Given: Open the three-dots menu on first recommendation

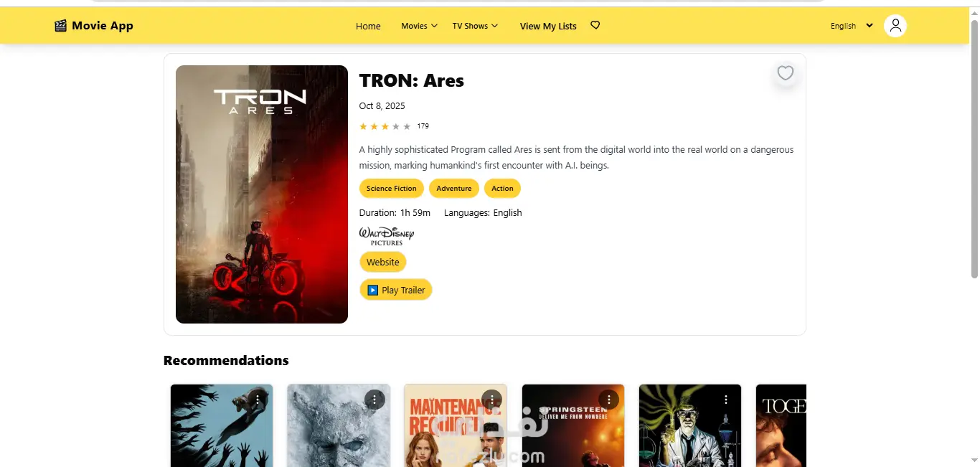Looking at the screenshot, I should click(257, 399).
